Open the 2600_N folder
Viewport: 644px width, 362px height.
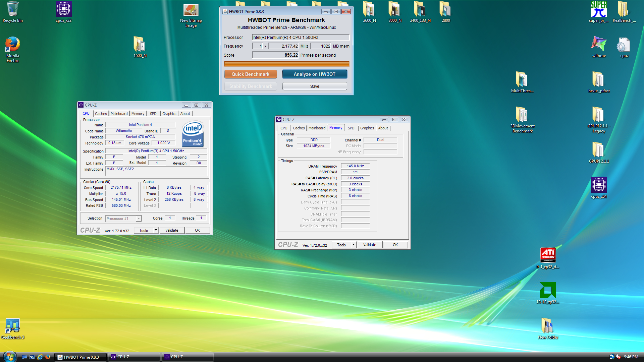369,12
